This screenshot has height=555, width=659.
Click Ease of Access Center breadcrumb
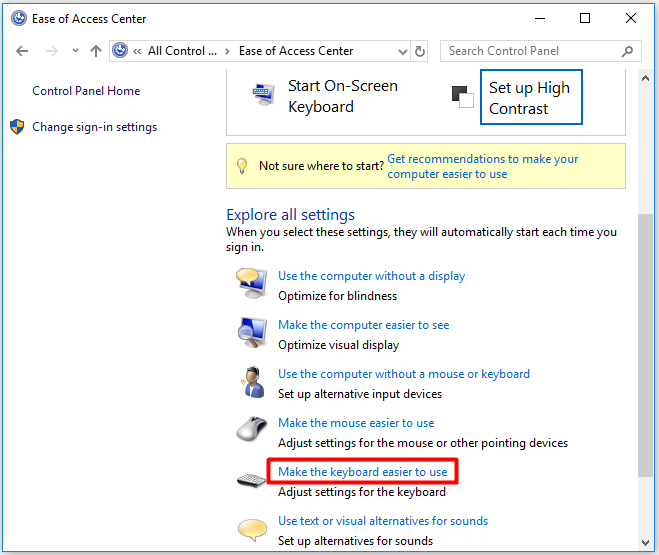coord(296,51)
